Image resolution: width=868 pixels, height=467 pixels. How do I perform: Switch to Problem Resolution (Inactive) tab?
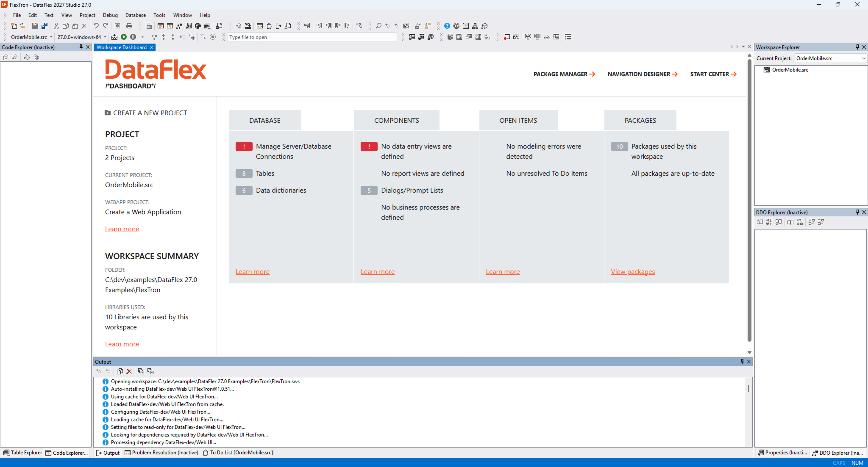tap(161, 453)
